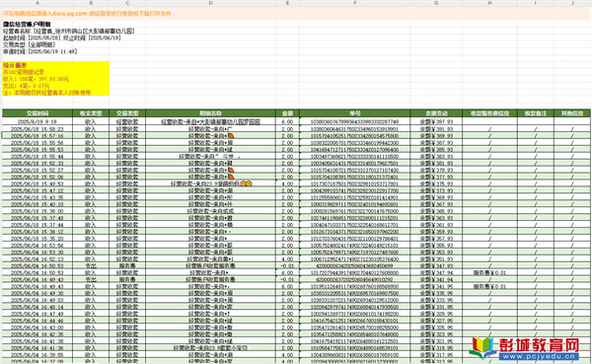This screenshot has height=364, width=592.
Task: Click the 交易时间 table header cell
Action: click(x=37, y=113)
